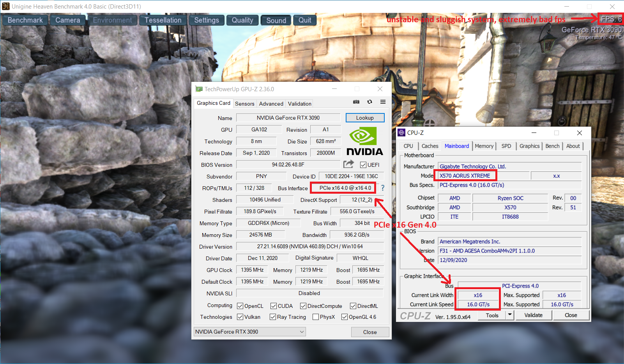The height and width of the screenshot is (364, 624).
Task: Click the NVIDIA SLI Disabled field
Action: 310,293
